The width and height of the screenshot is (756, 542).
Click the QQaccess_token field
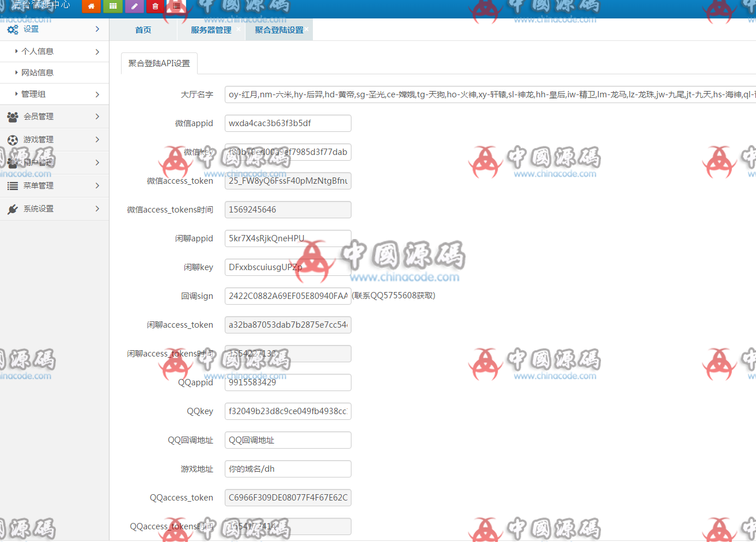[288, 498]
